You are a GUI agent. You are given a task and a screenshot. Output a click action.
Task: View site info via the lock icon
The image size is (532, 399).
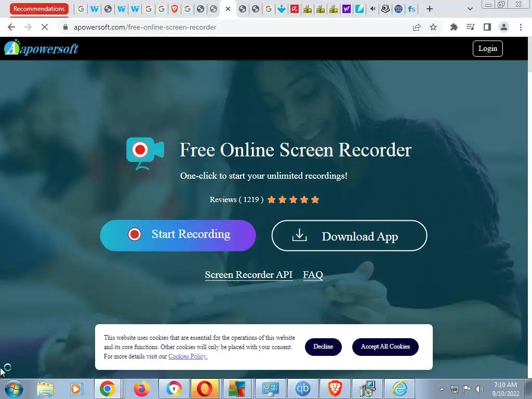click(x=66, y=27)
